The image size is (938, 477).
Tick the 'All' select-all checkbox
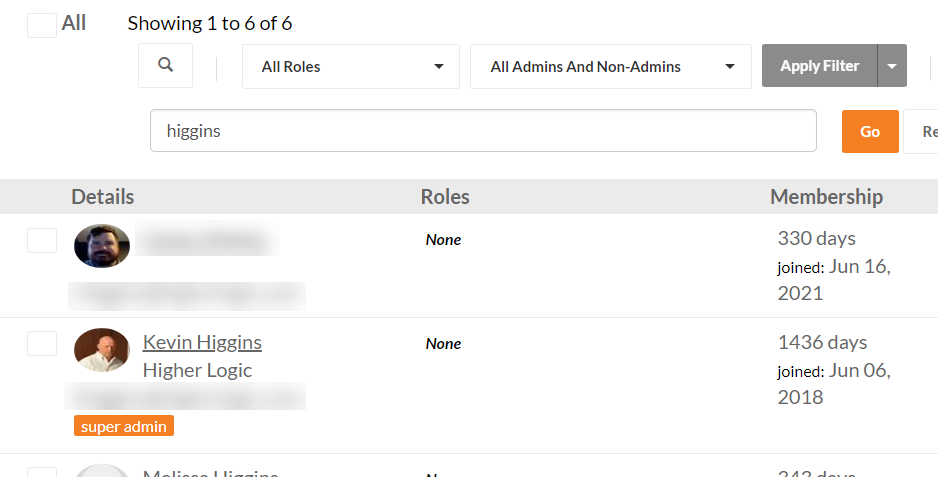coord(42,25)
